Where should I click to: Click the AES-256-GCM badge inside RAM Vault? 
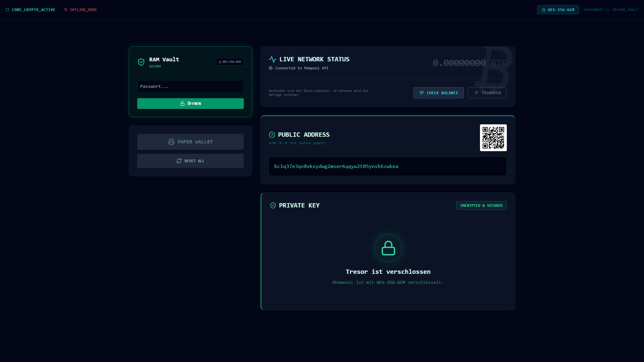pos(230,62)
